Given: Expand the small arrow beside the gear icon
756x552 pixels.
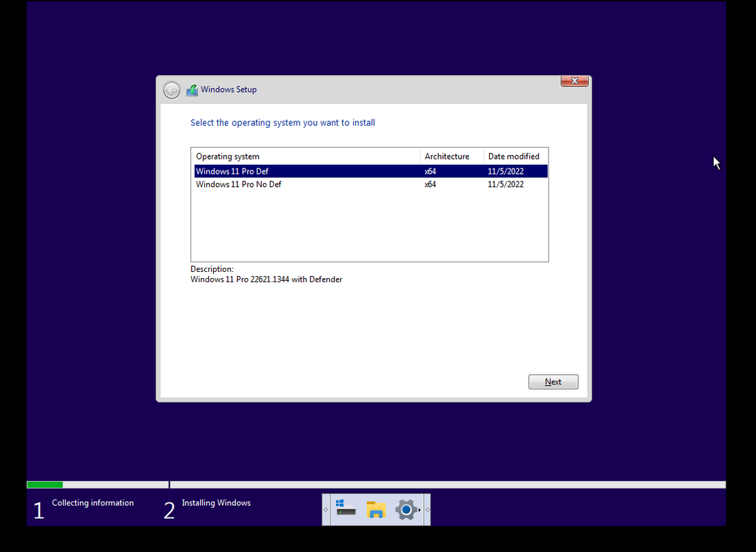Looking at the screenshot, I should (x=419, y=510).
